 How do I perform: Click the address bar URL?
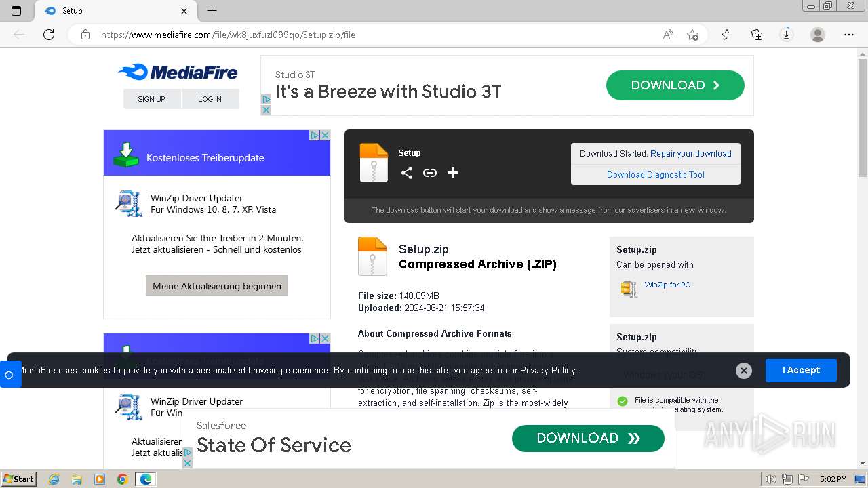(x=228, y=35)
